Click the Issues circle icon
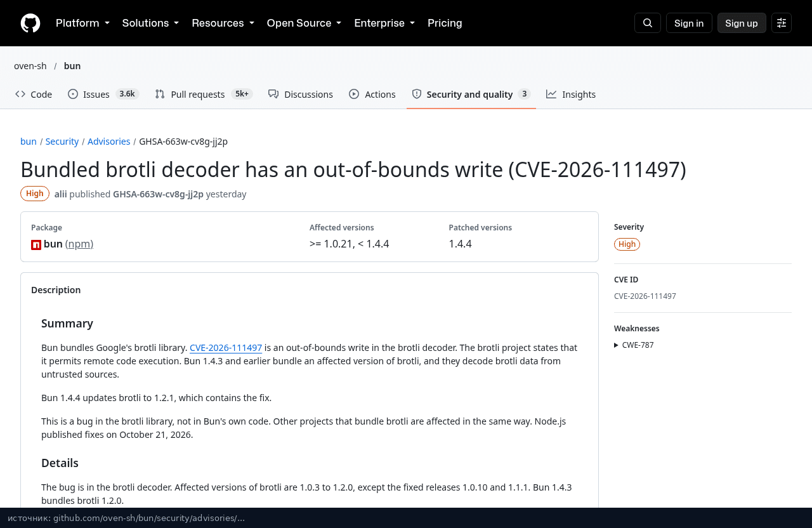This screenshot has height=528, width=812. tap(73, 94)
